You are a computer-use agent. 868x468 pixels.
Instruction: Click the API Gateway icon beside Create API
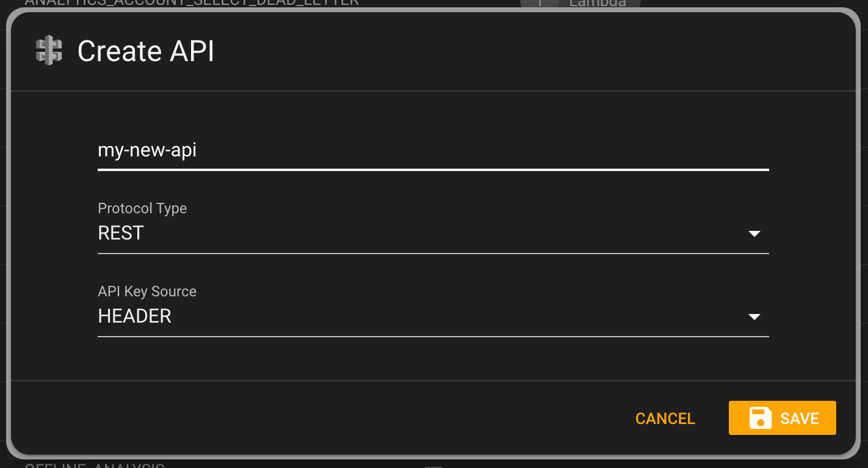point(49,51)
